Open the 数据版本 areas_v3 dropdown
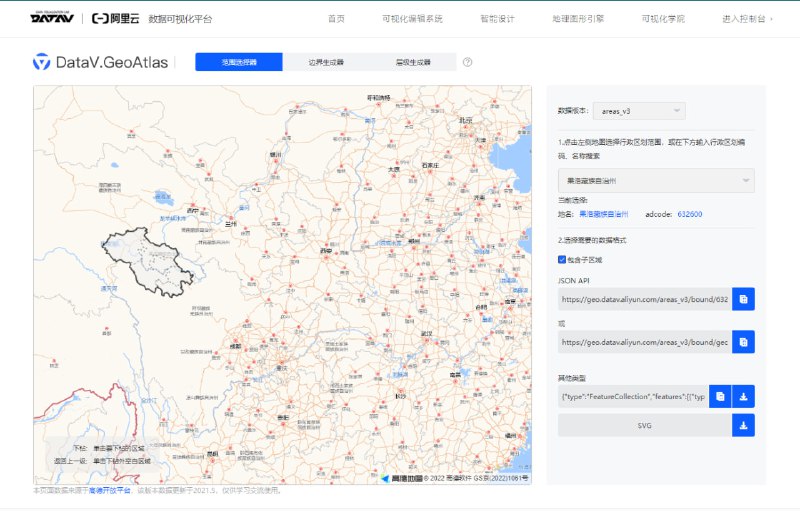 coord(639,111)
